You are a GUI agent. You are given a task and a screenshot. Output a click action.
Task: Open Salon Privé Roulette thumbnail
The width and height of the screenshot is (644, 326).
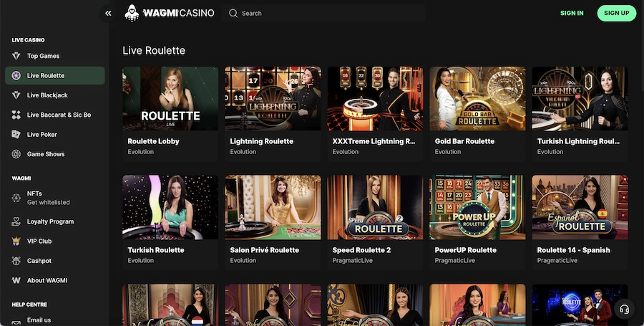click(273, 207)
